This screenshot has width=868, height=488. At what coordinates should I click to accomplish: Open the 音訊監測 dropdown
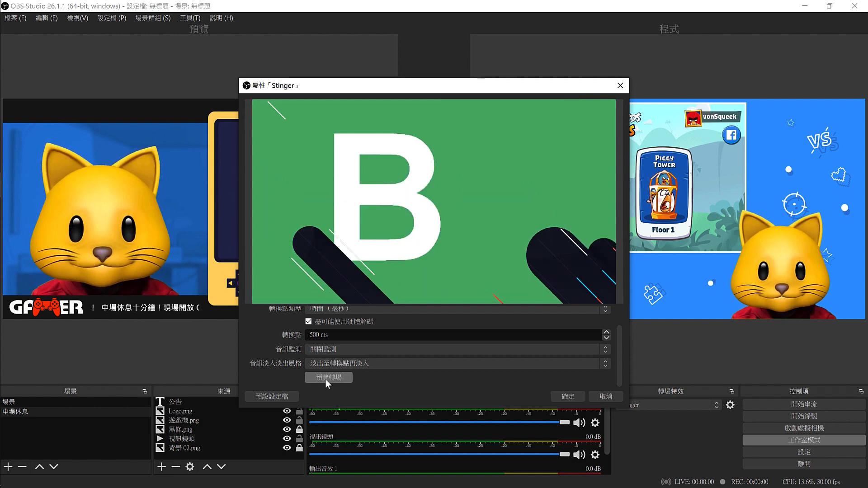458,349
